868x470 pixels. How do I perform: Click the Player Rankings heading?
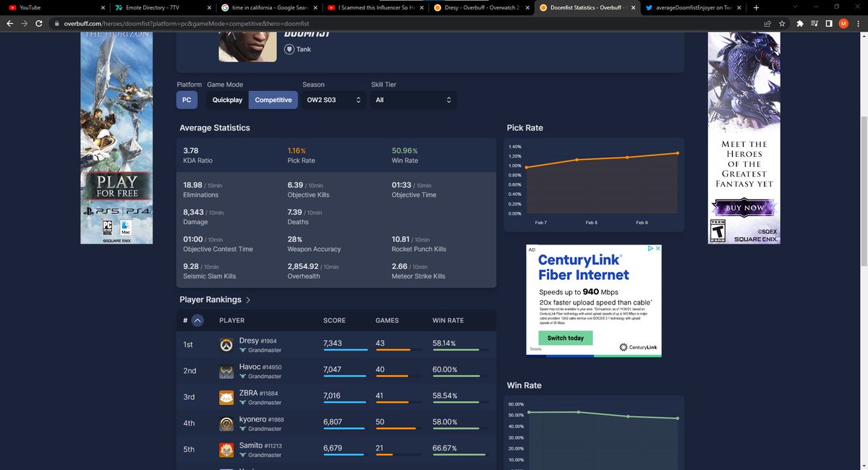click(210, 299)
